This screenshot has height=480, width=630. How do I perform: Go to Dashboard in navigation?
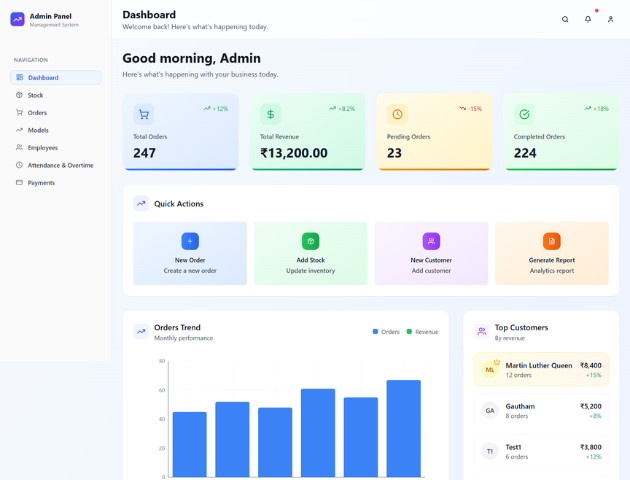[x=56, y=78]
